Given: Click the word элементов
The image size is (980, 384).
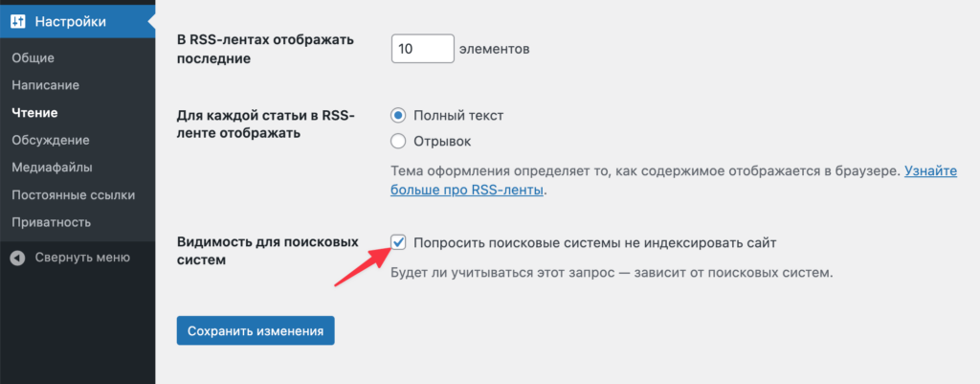Looking at the screenshot, I should tap(495, 49).
